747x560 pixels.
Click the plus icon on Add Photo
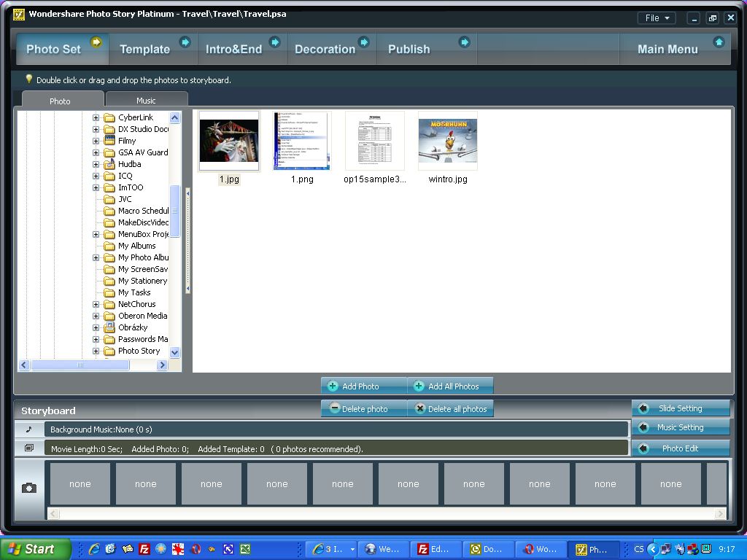click(333, 386)
